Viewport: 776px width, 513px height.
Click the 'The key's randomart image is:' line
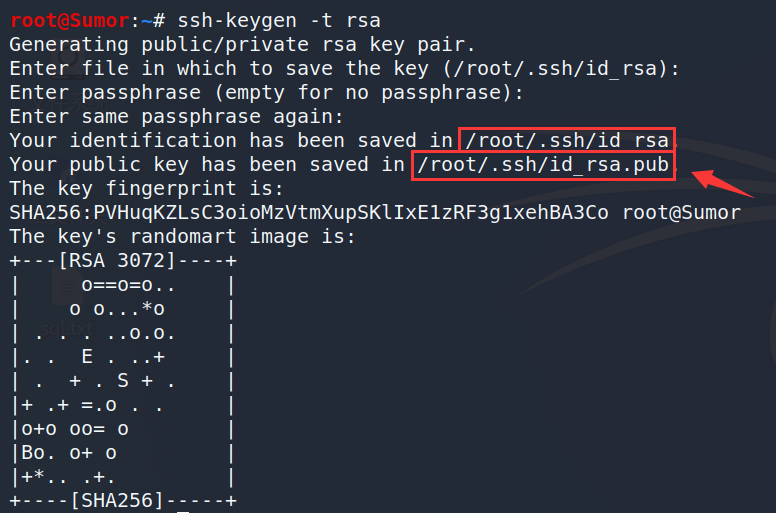[x=182, y=236]
